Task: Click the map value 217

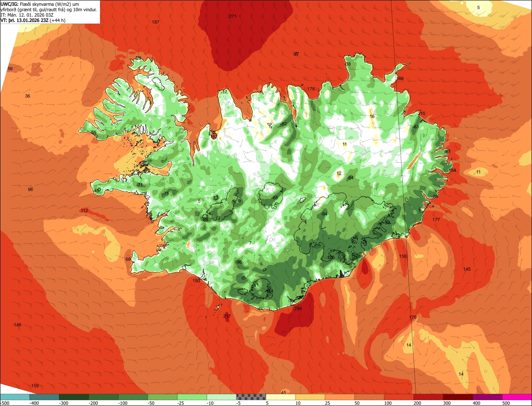Action: (x=227, y=316)
